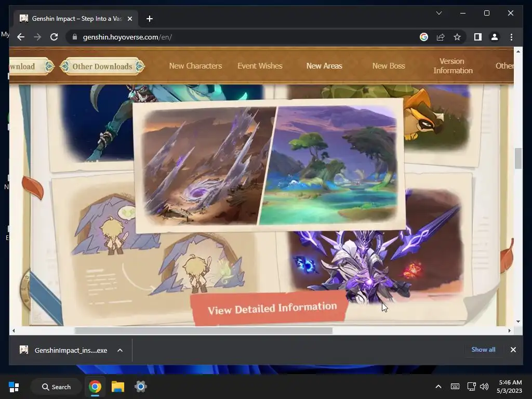
Task: Click the taskbar Search box
Action: (56, 387)
